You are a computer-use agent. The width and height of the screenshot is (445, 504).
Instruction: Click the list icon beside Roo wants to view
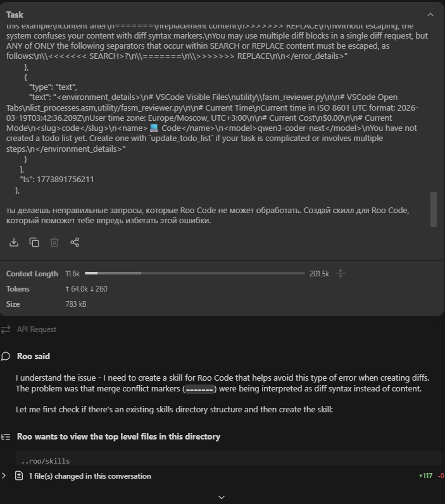(x=6, y=437)
